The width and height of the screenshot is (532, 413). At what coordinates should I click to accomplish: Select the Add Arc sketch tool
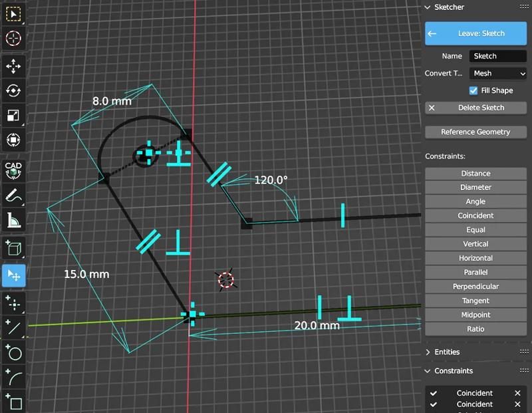(13, 376)
